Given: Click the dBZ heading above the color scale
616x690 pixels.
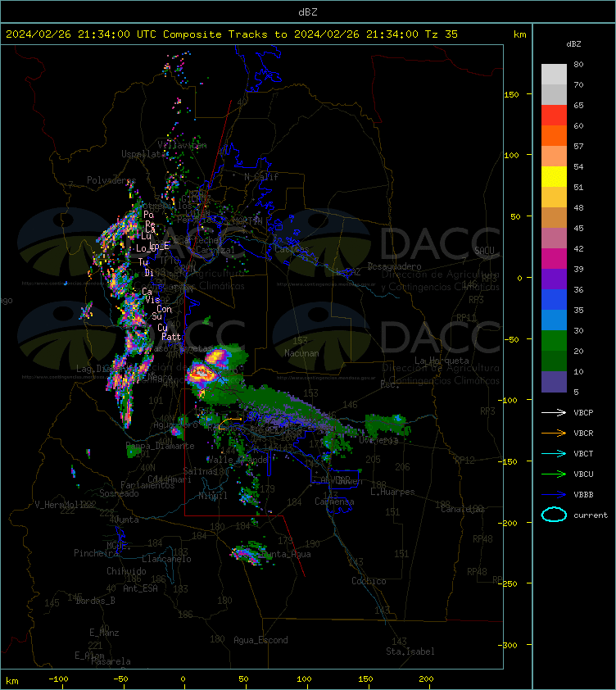Looking at the screenshot, I should coord(573,44).
